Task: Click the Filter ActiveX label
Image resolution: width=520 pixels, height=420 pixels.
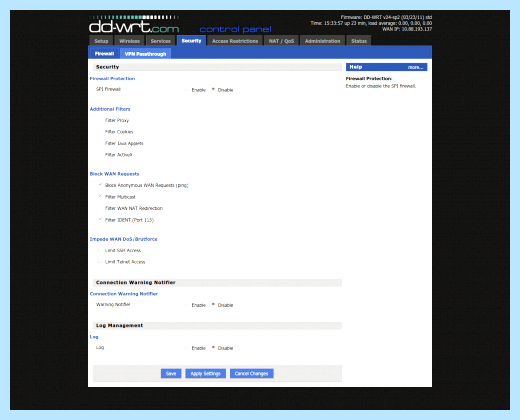Action: pyautogui.click(x=118, y=155)
